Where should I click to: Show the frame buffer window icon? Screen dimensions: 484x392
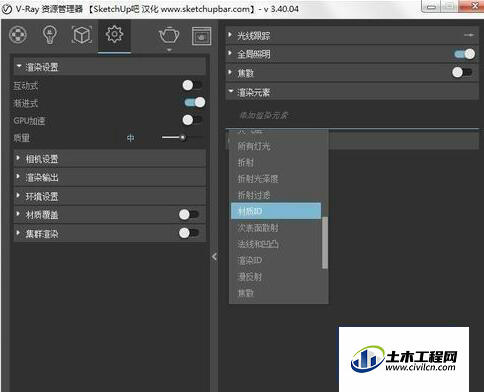coord(201,36)
